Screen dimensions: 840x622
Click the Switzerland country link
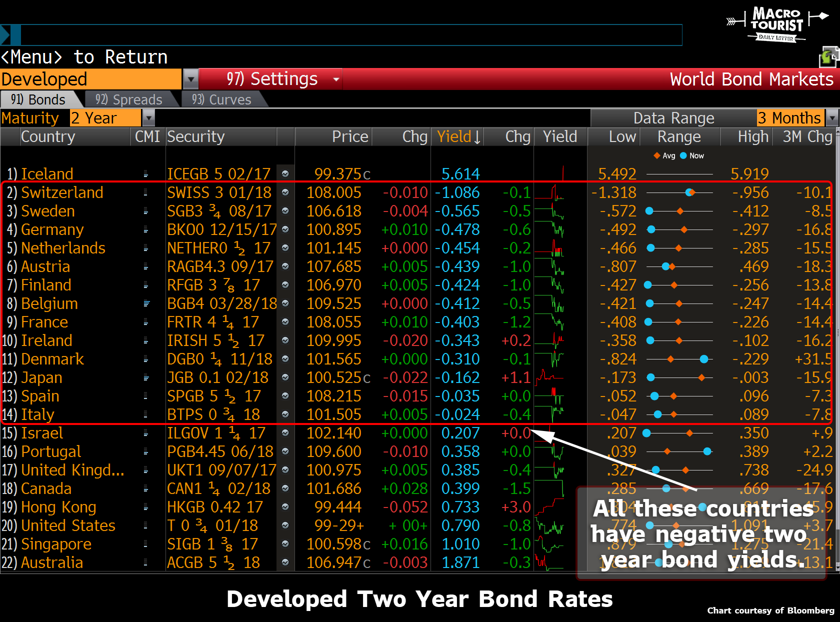[62, 192]
